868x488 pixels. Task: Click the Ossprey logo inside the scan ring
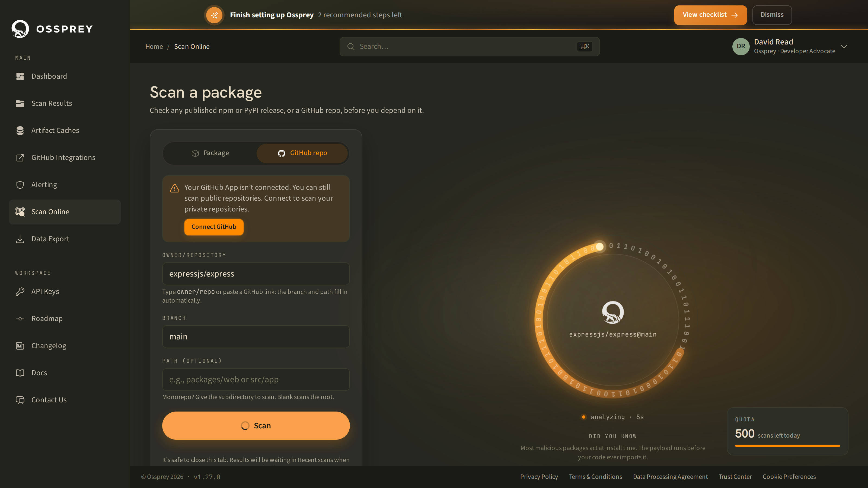tap(612, 312)
